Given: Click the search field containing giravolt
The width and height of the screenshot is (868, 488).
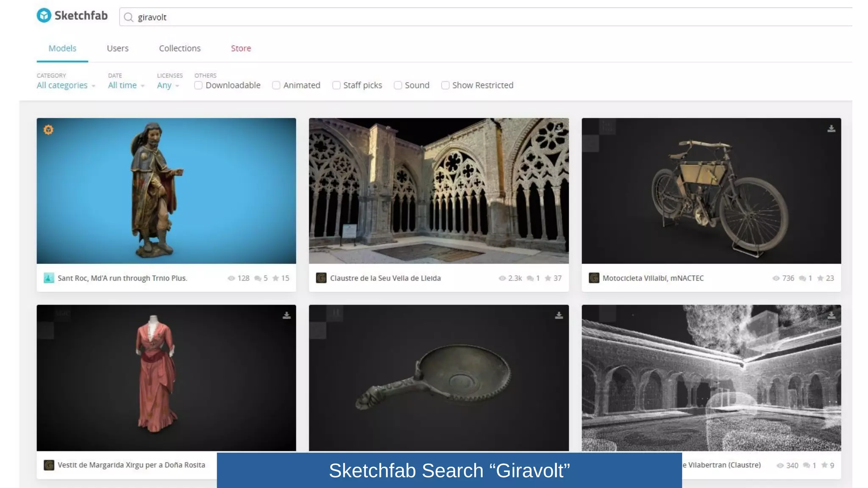Looking at the screenshot, I should click(x=485, y=17).
